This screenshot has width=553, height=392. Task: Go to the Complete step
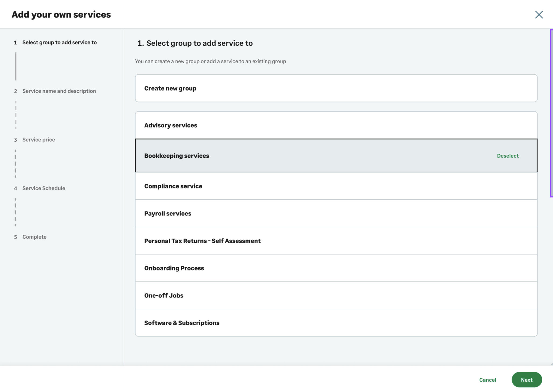(x=34, y=237)
